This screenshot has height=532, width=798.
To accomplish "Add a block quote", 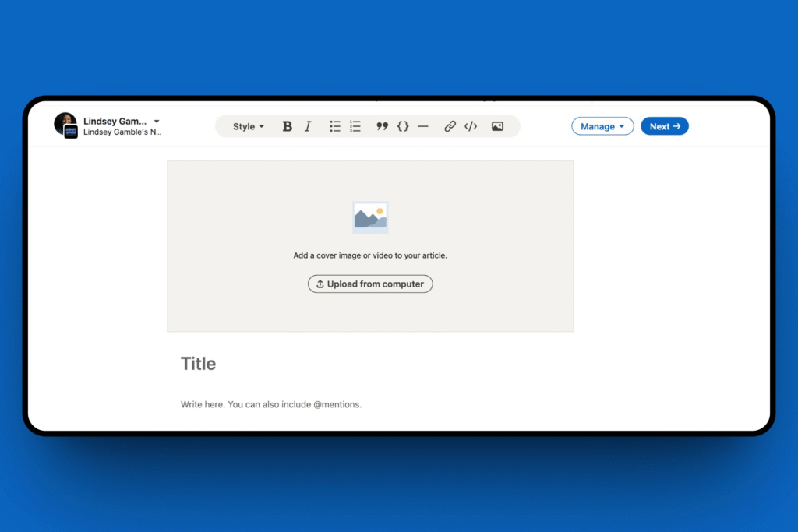I will tap(382, 126).
